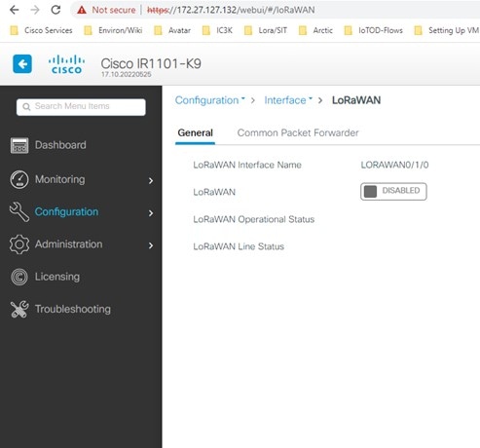Viewport: 480px width, 448px height.
Task: Open the Configuration breadcrumb dropdown
Action: pyautogui.click(x=210, y=100)
